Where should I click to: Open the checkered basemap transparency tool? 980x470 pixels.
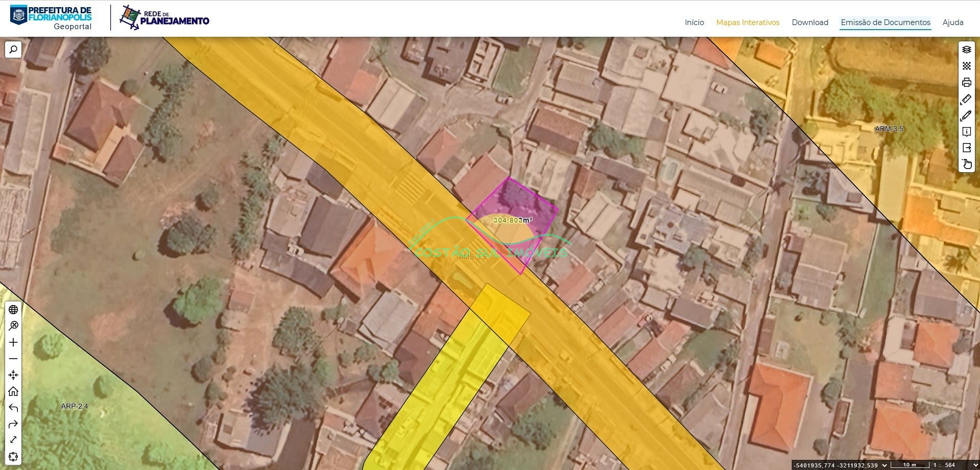pyautogui.click(x=966, y=66)
